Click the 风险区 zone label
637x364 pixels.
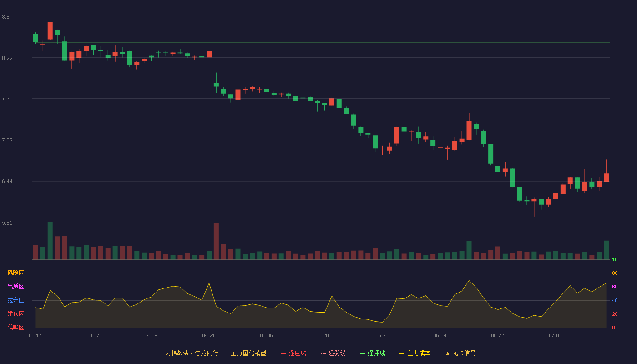pyautogui.click(x=15, y=273)
